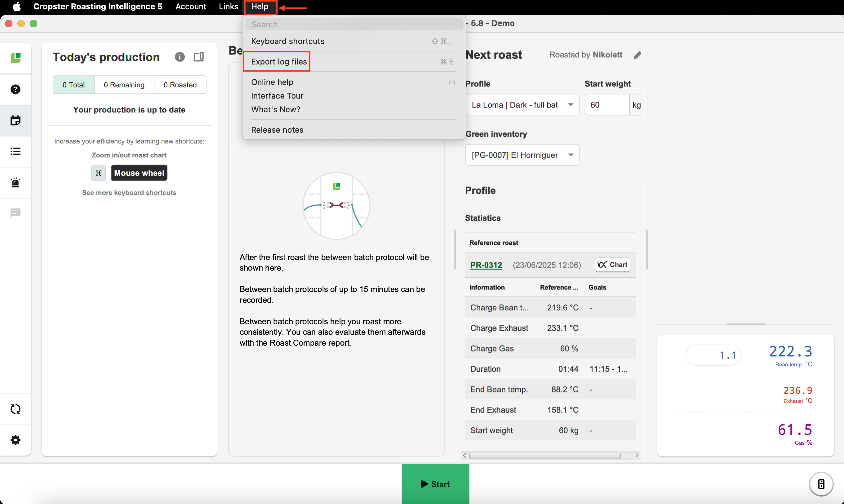The height and width of the screenshot is (504, 844).
Task: Choose Interface Tour menu item
Action: coord(354,96)
